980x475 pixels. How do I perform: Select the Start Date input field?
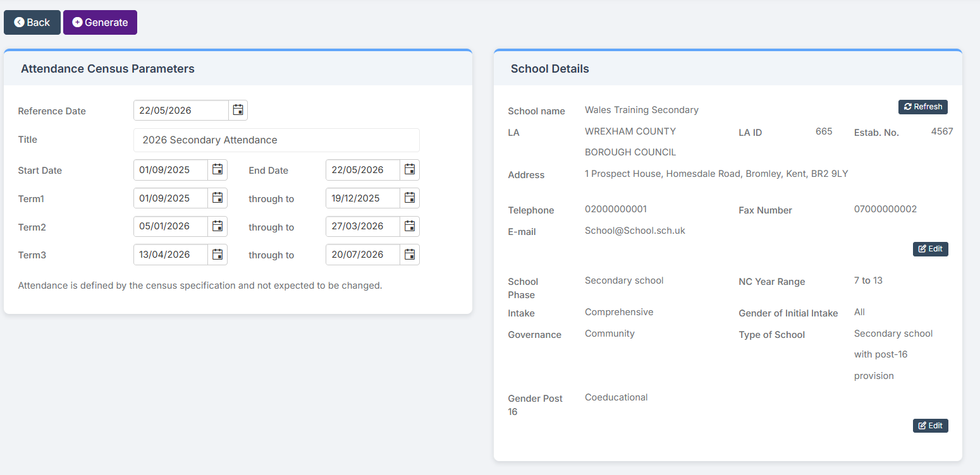coord(171,169)
